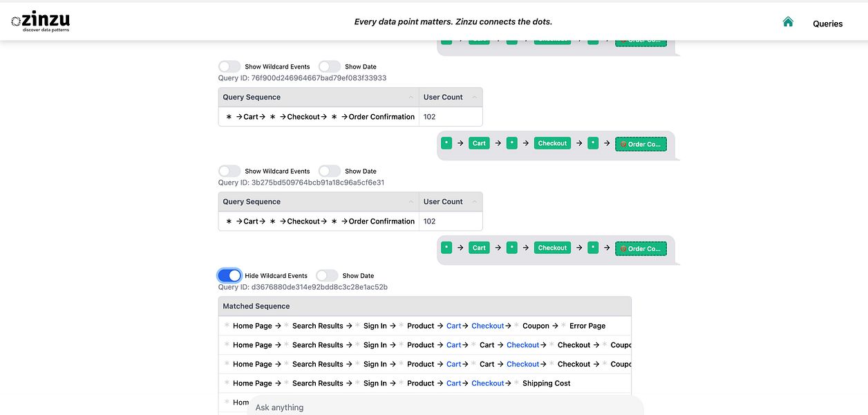The height and width of the screenshot is (415, 868).
Task: Click Product in the Error Page row
Action: (421, 326)
